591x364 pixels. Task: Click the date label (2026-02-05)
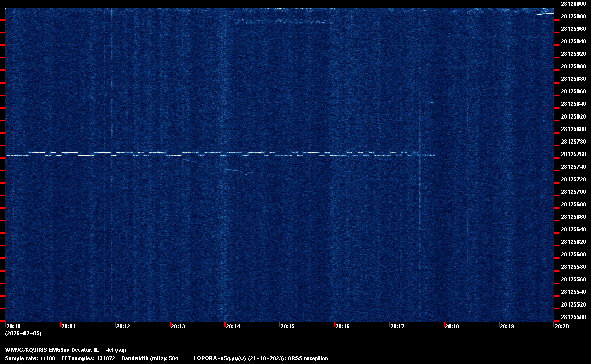[23, 333]
